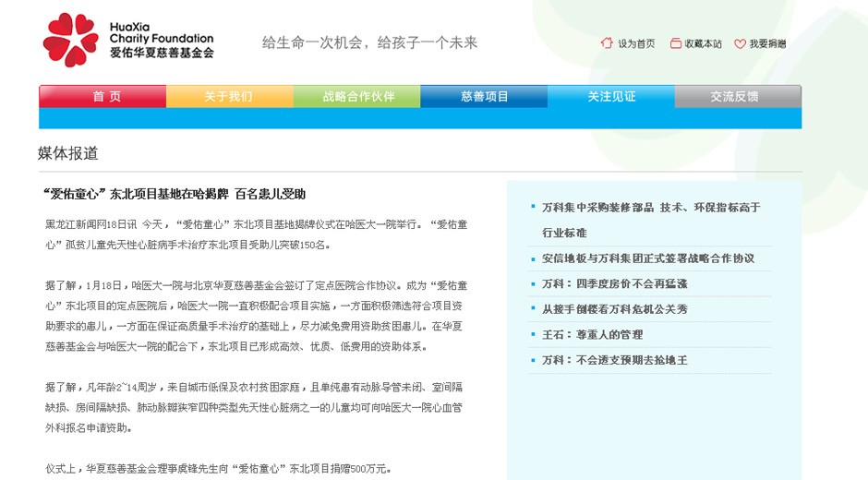Click the 媒体报道 section heading
Screen dimensions: 868x480
tap(68, 153)
